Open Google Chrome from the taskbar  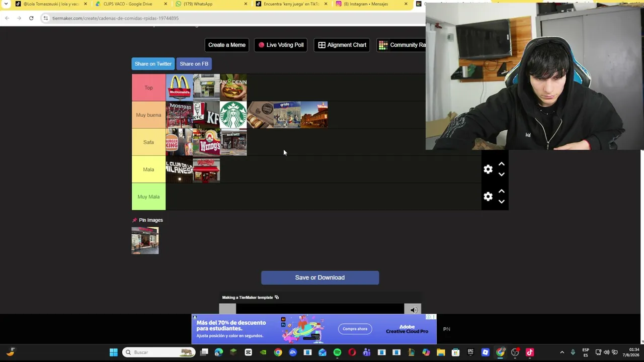pos(278,352)
